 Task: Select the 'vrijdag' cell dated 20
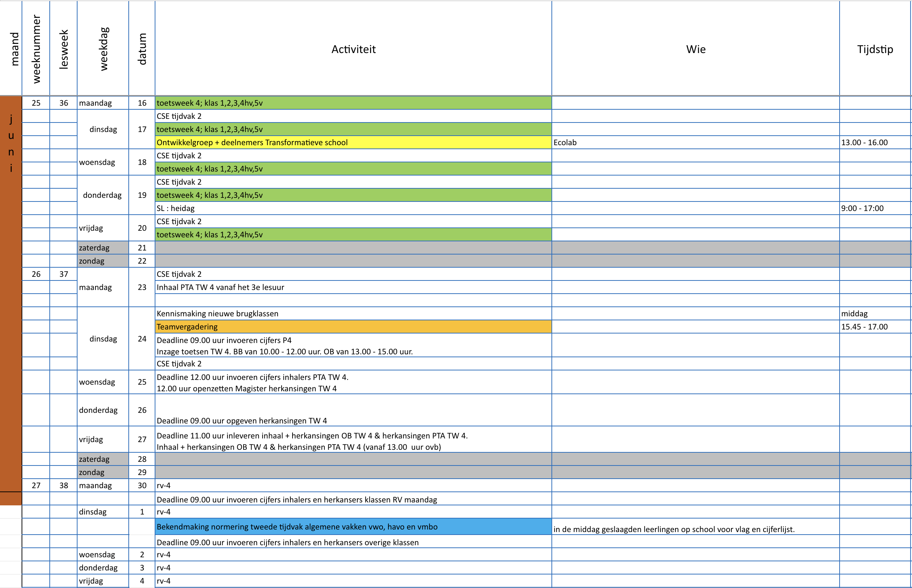103,228
